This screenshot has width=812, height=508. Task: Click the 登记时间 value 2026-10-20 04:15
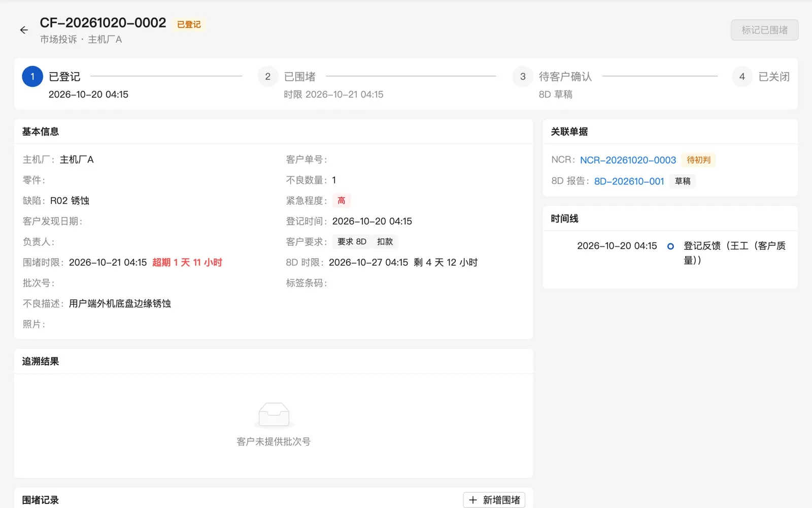[372, 221]
